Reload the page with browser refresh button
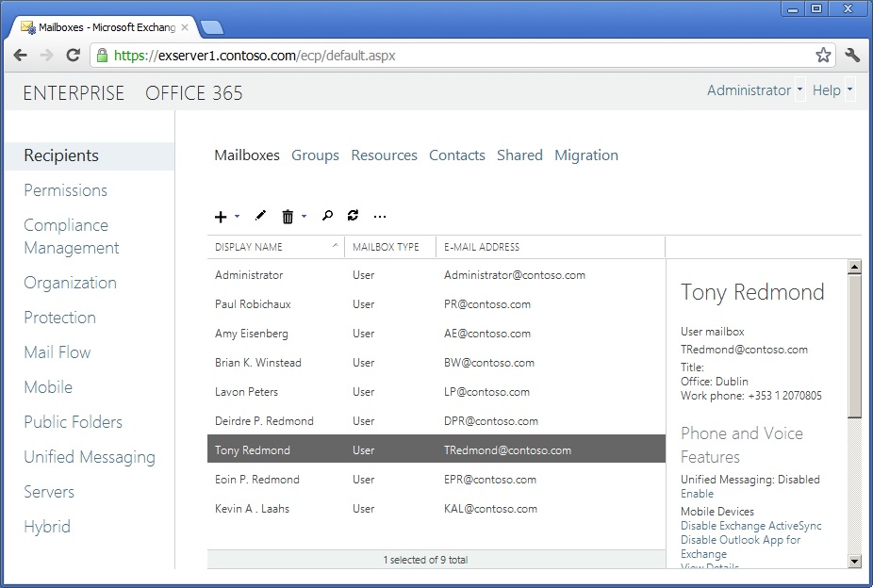This screenshot has height=588, width=873. pos(73,56)
